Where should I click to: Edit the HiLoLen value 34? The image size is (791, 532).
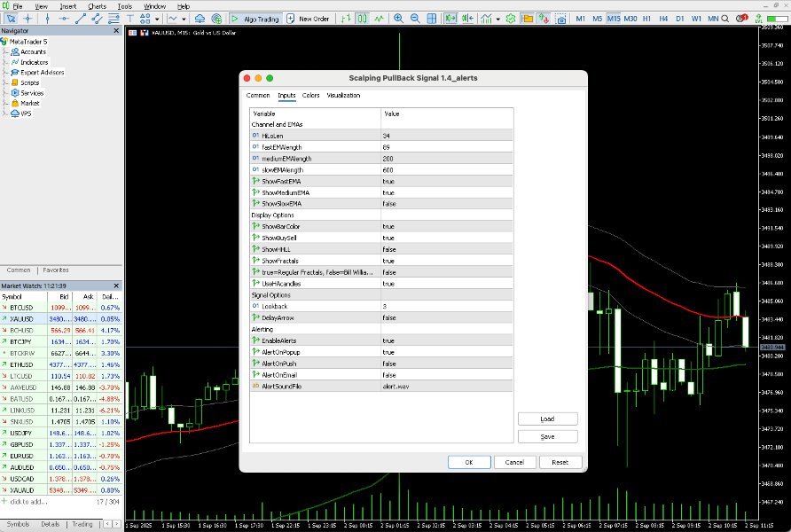447,136
